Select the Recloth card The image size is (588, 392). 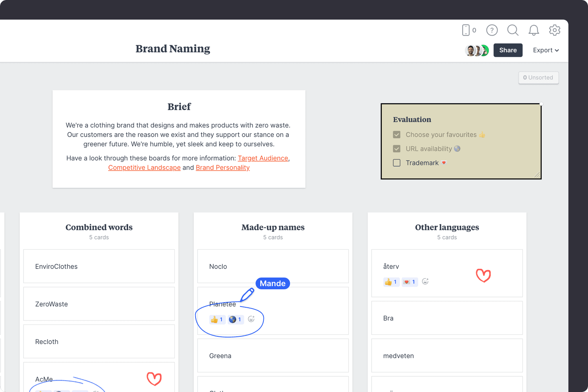tap(99, 341)
